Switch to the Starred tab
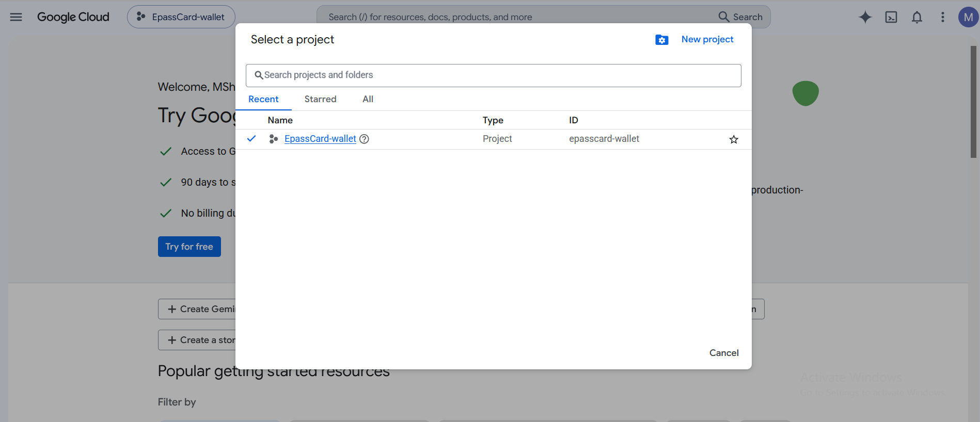This screenshot has width=980, height=422. click(320, 99)
